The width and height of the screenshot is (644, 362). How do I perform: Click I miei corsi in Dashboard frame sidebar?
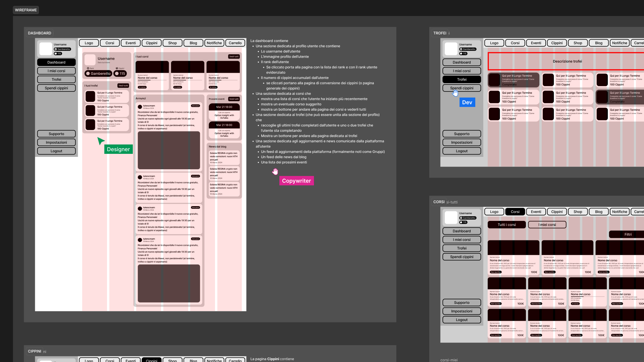point(56,71)
